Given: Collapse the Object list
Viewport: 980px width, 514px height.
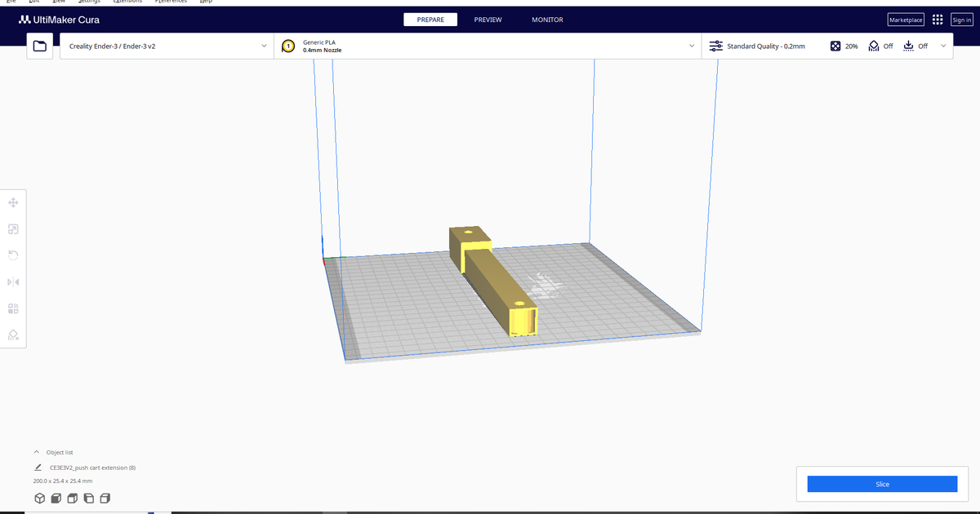Looking at the screenshot, I should 37,452.
